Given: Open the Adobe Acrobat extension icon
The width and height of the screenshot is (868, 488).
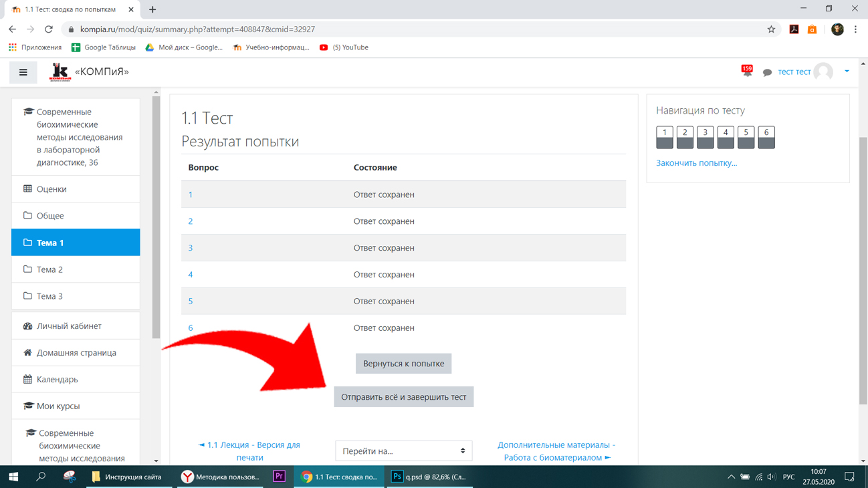Looking at the screenshot, I should tap(794, 29).
